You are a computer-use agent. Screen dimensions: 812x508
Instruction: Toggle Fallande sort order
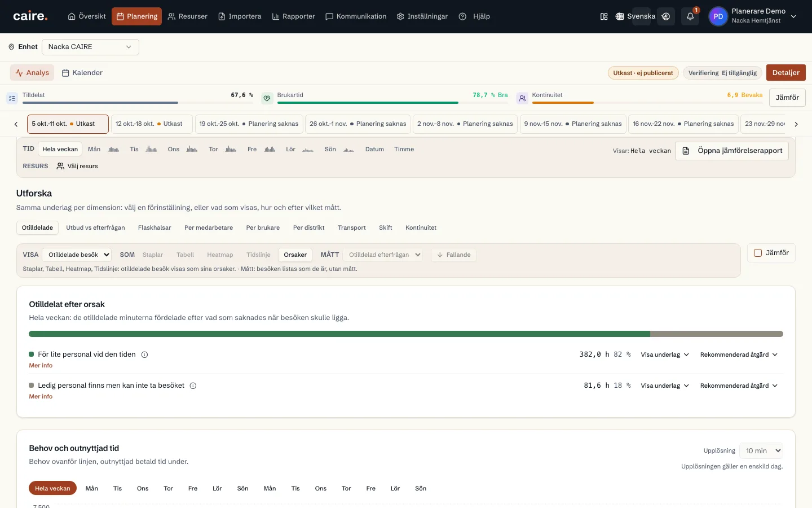(x=454, y=255)
